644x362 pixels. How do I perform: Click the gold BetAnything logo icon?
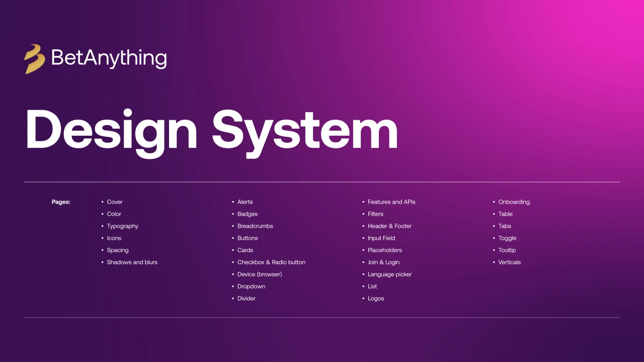[x=35, y=59]
